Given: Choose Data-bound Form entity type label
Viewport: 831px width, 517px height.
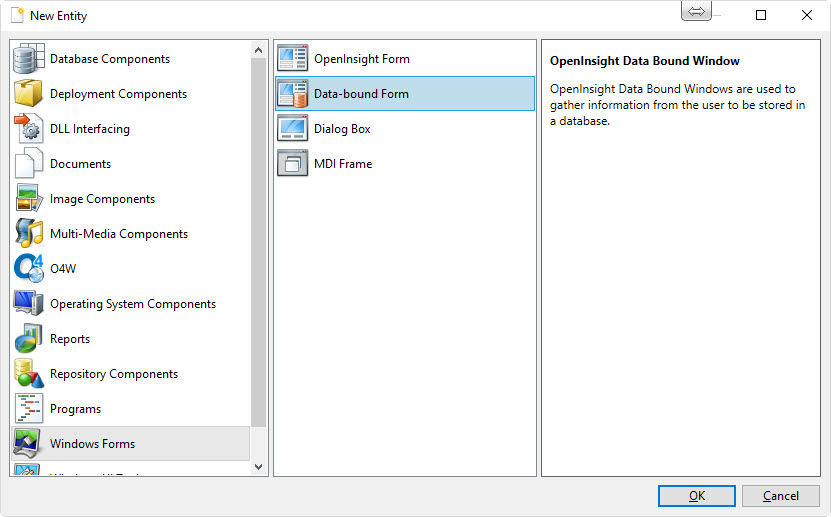Looking at the screenshot, I should pos(361,94).
